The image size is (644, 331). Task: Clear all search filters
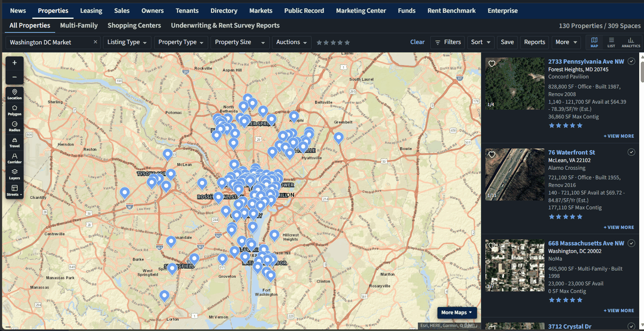click(x=418, y=42)
